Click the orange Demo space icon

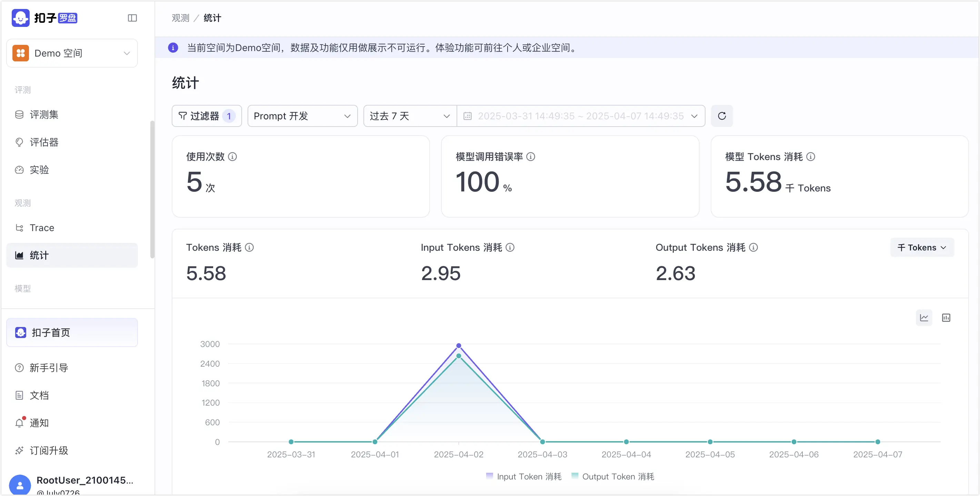[21, 53]
